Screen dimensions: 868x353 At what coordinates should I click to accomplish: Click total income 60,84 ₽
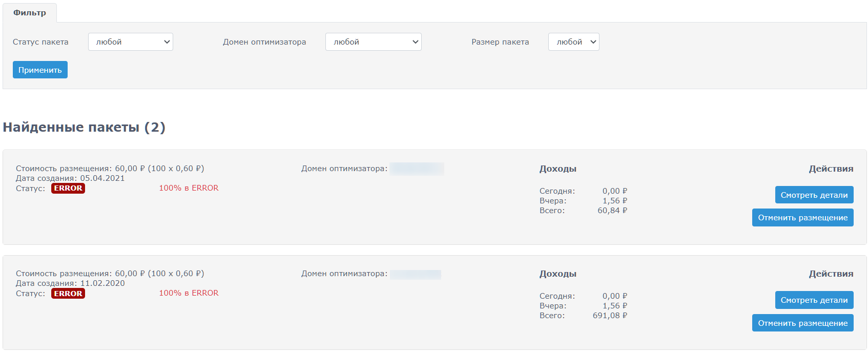(x=612, y=210)
